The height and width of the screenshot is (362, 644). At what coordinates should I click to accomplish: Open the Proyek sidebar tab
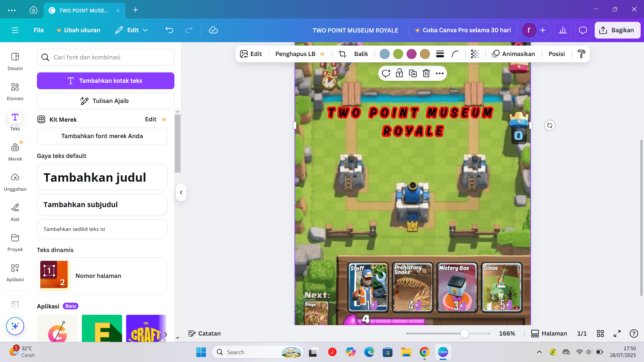pyautogui.click(x=15, y=242)
